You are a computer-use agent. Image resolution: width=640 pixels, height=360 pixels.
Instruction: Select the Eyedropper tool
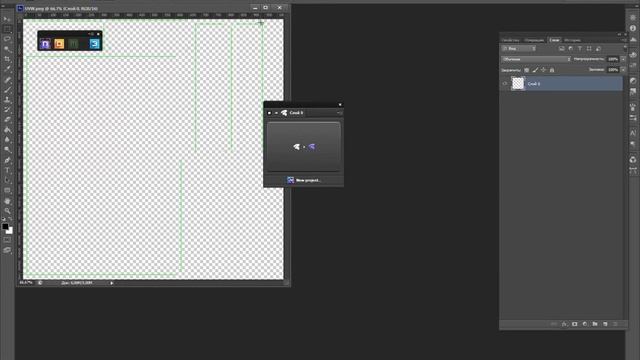pyautogui.click(x=7, y=69)
